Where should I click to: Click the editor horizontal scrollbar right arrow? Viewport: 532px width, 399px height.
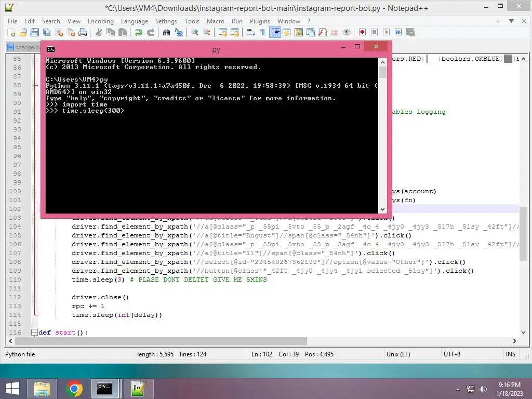(515, 341)
